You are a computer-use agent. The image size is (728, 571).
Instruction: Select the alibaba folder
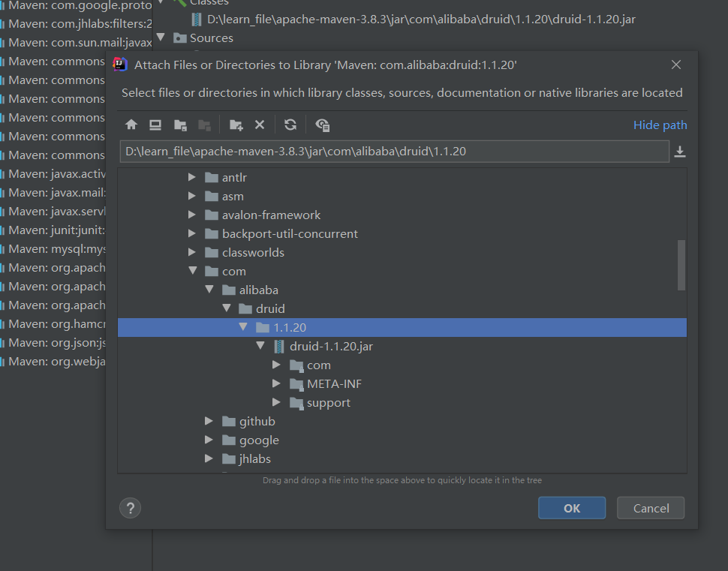(259, 290)
